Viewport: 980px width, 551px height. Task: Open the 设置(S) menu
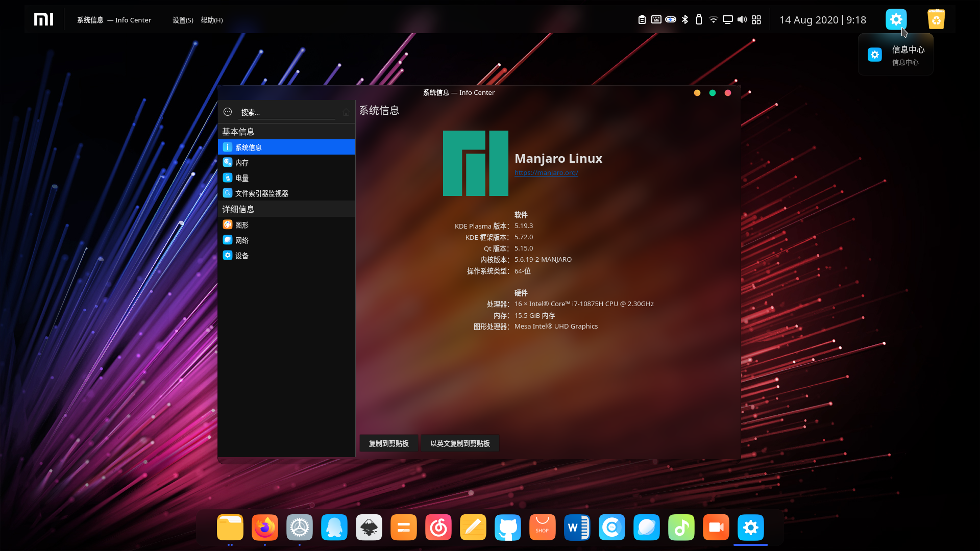tap(183, 20)
